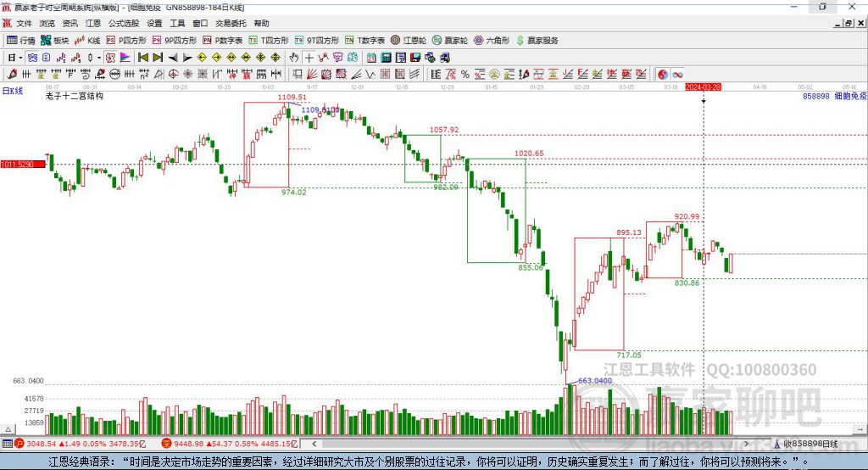
Task: Click the Shenzhen index 9448.98 status
Action: (x=230, y=444)
